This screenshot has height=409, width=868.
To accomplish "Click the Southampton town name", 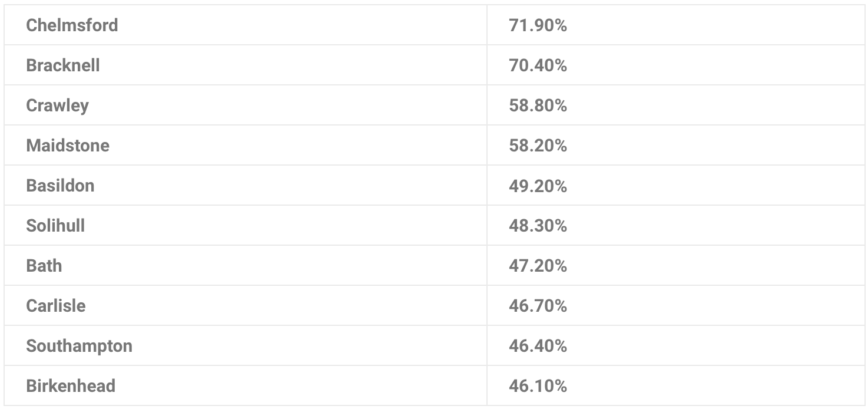I will [79, 346].
